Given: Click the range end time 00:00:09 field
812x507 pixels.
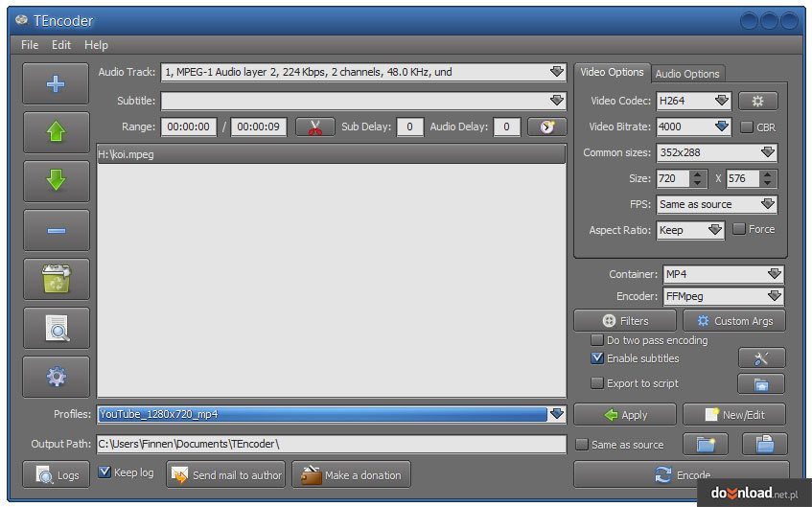Looking at the screenshot, I should (259, 127).
